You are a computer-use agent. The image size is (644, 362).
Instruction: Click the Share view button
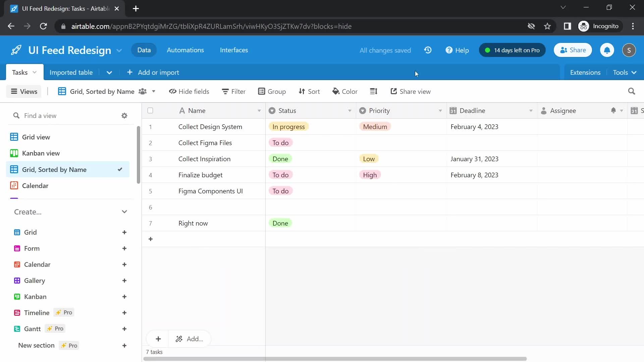point(410,92)
